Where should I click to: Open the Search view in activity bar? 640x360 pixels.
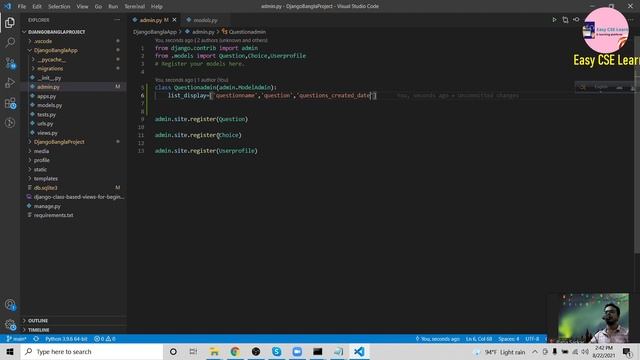pos(10,42)
